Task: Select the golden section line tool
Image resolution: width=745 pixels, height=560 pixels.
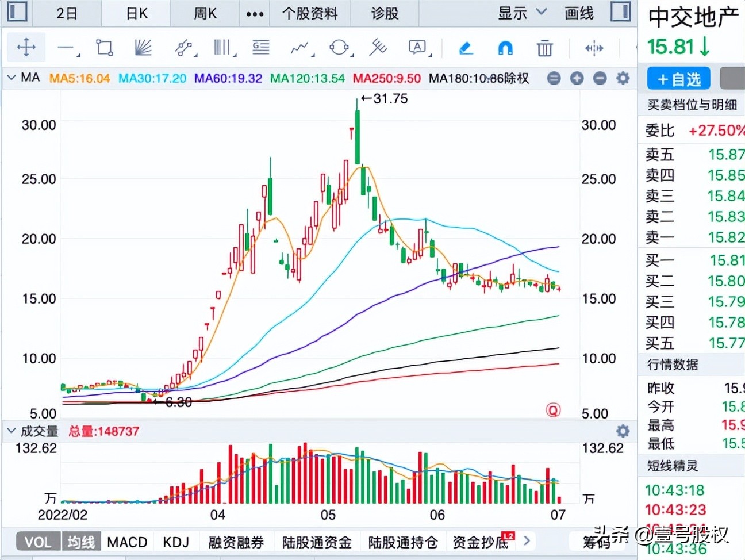Action: [260, 48]
